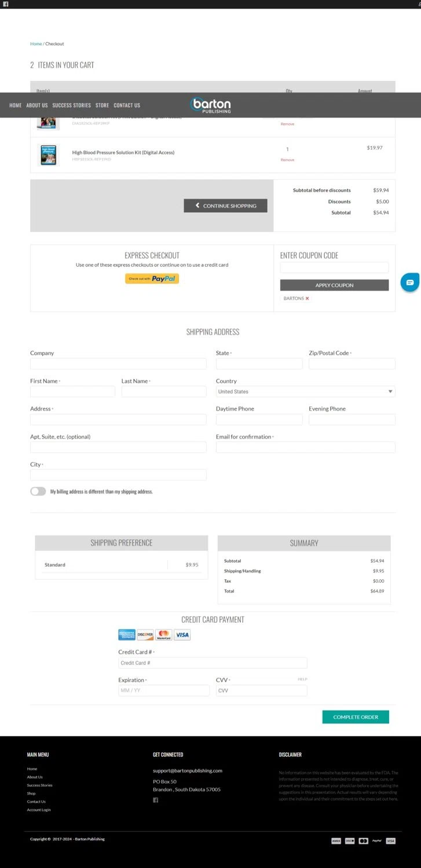Click the Apt, Suite, etc. input field
Viewport: 421px width, 868px height.
(x=118, y=447)
